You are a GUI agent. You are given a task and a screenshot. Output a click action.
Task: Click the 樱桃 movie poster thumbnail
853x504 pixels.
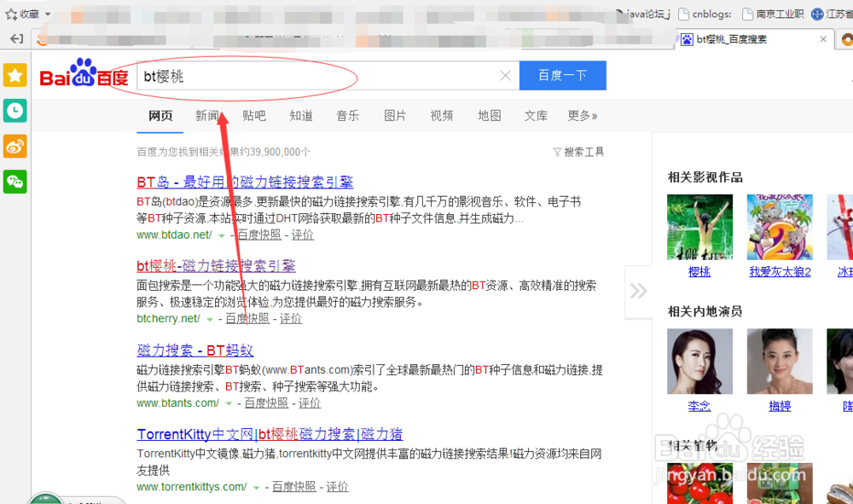click(x=699, y=227)
